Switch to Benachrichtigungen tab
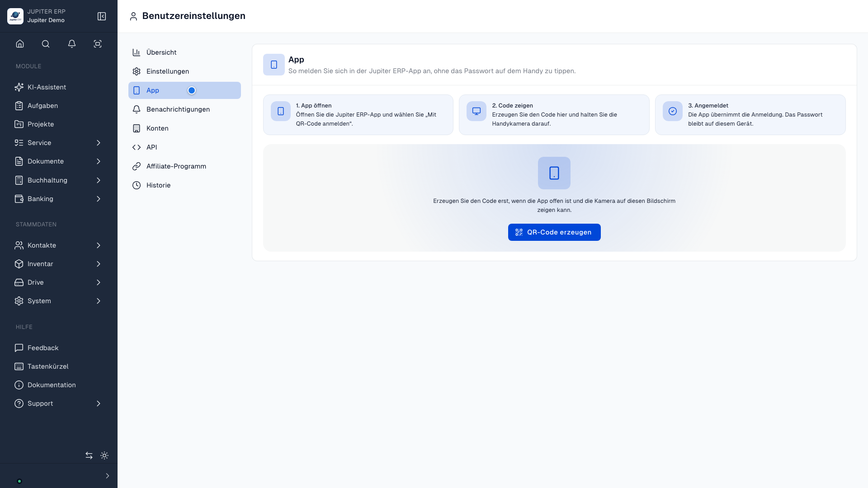 (184, 109)
